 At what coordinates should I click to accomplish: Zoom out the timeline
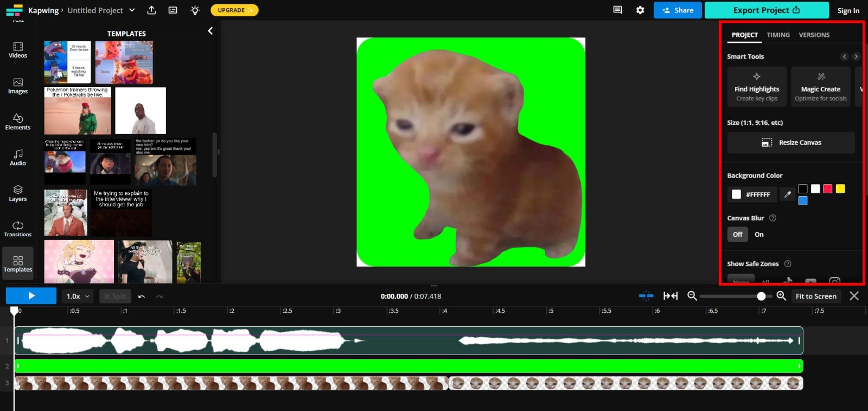point(692,296)
